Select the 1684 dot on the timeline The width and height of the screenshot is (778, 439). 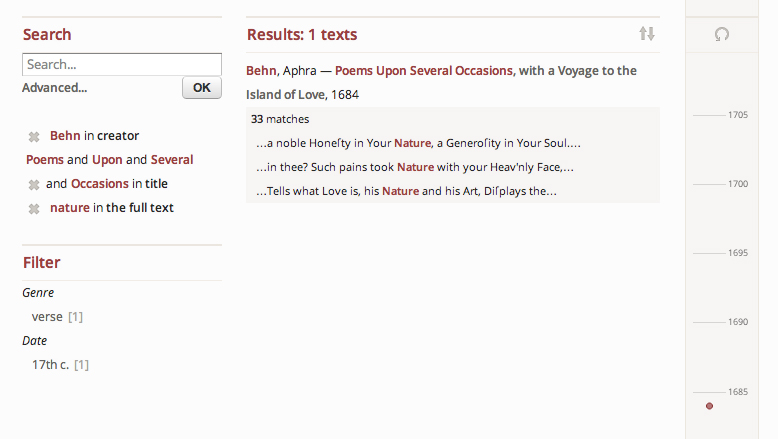pos(709,406)
